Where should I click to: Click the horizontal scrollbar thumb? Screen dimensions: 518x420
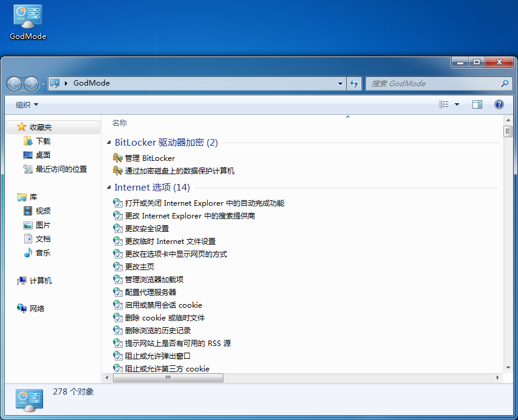coord(168,378)
